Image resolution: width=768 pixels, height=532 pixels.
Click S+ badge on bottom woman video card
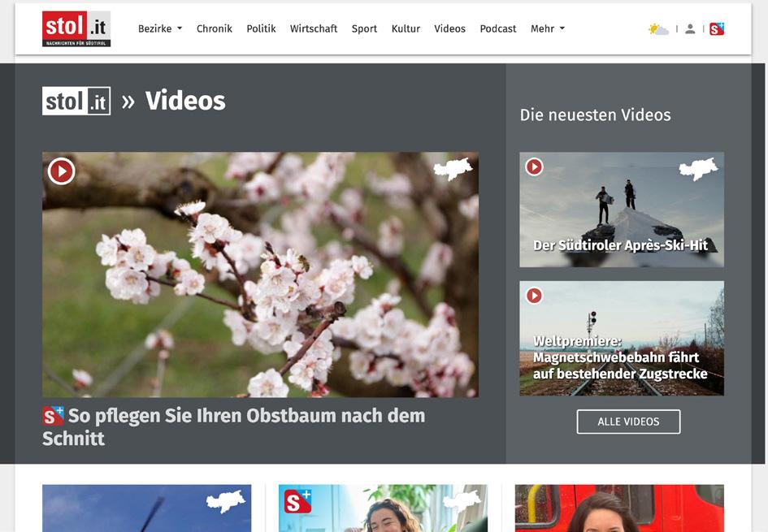click(x=297, y=502)
